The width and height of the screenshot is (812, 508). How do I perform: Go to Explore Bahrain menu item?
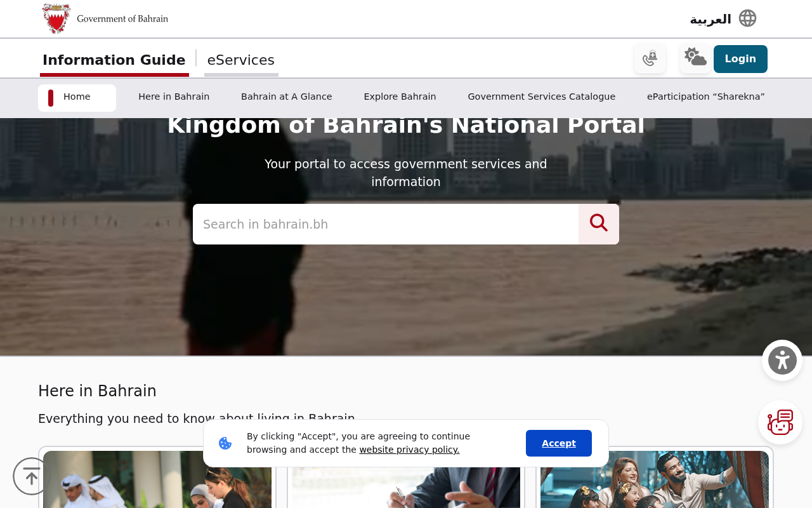[x=400, y=97]
